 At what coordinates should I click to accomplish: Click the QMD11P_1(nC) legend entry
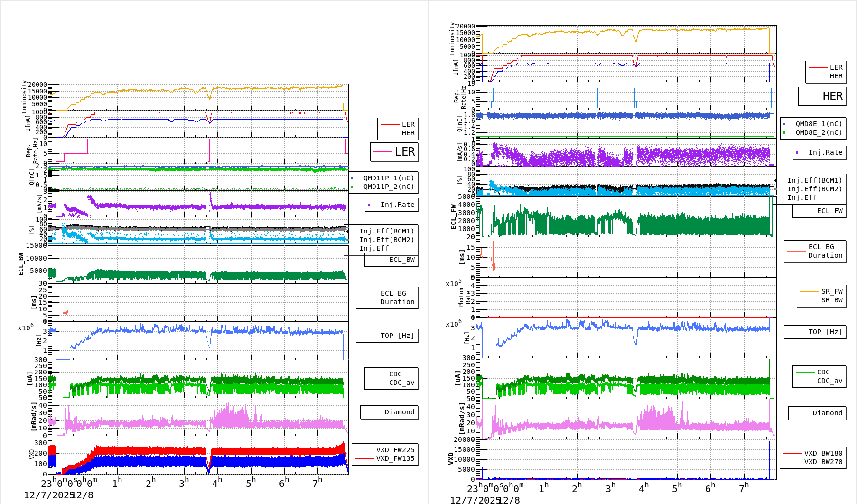(x=388, y=178)
